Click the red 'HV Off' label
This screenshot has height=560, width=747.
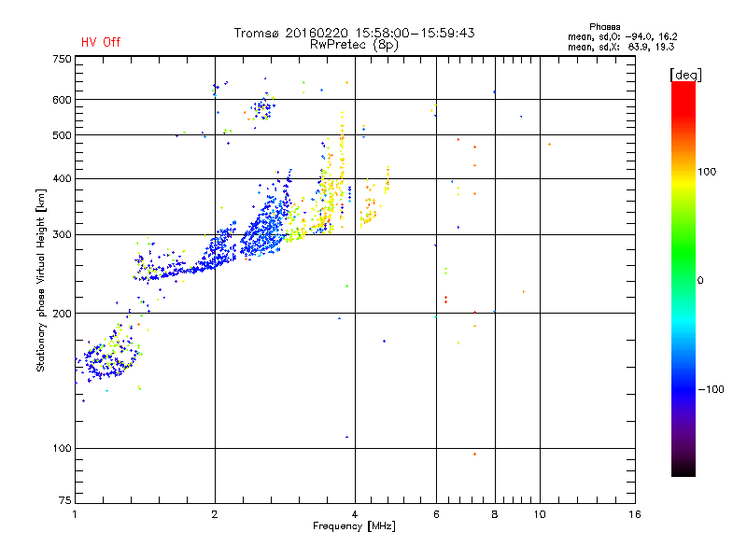pos(101,42)
